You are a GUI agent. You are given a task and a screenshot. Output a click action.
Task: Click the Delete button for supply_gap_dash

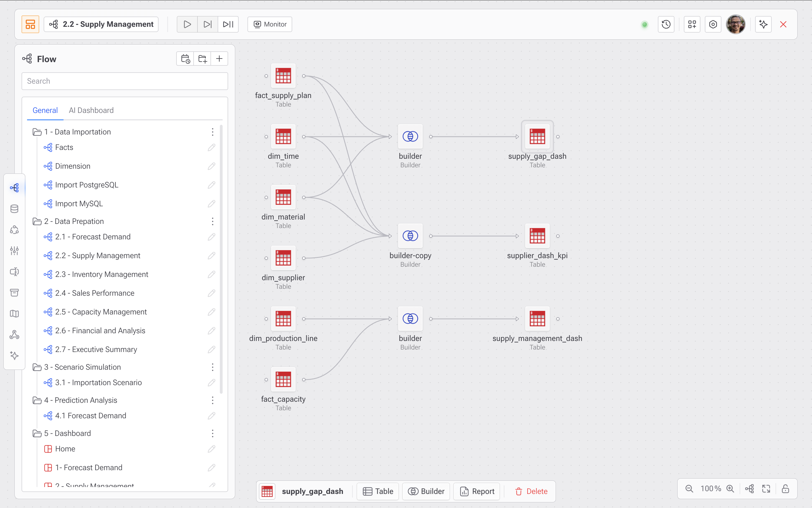(531, 491)
